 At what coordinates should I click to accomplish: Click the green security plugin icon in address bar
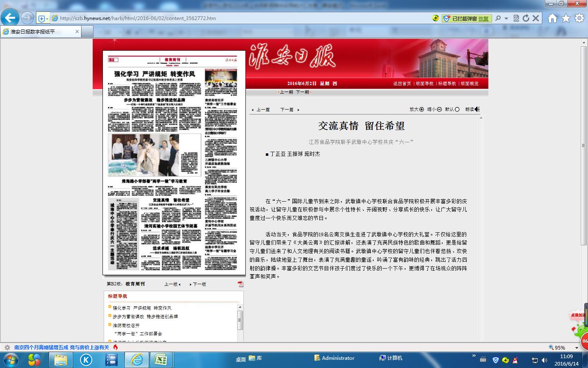tap(436, 18)
